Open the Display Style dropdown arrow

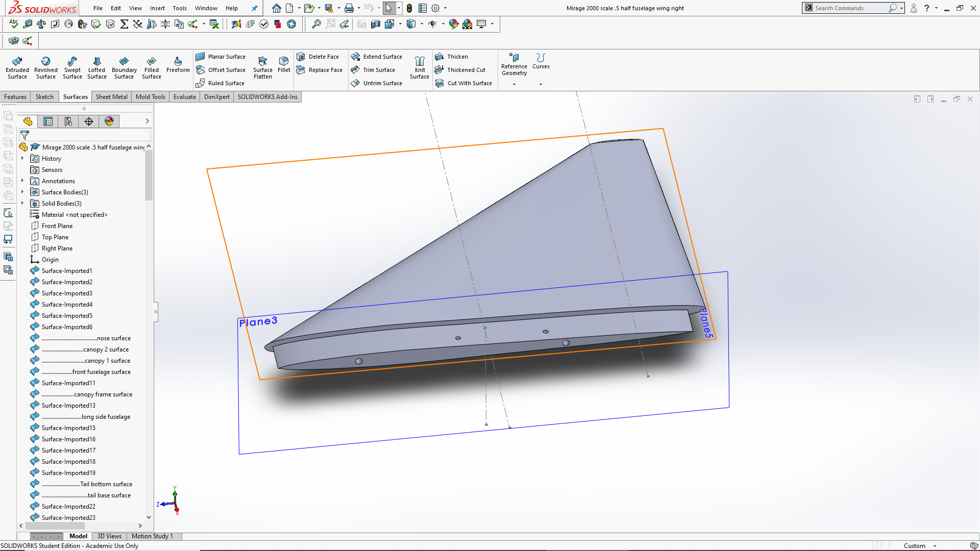[422, 24]
